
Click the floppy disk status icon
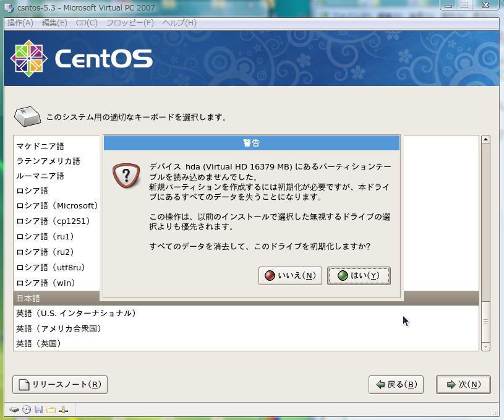click(x=38, y=409)
